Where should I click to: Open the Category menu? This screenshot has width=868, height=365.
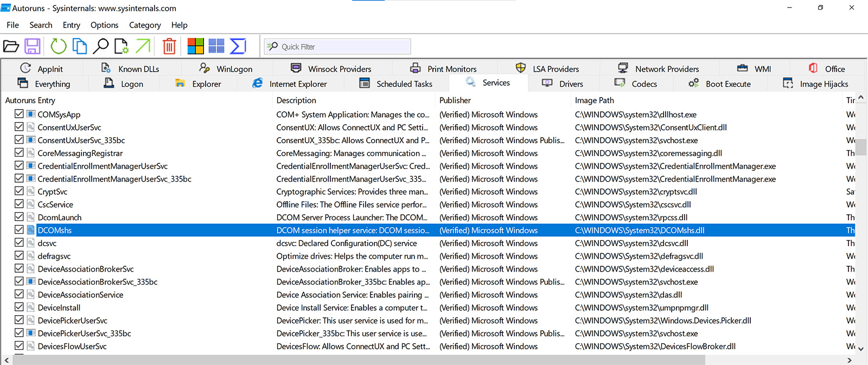click(145, 25)
